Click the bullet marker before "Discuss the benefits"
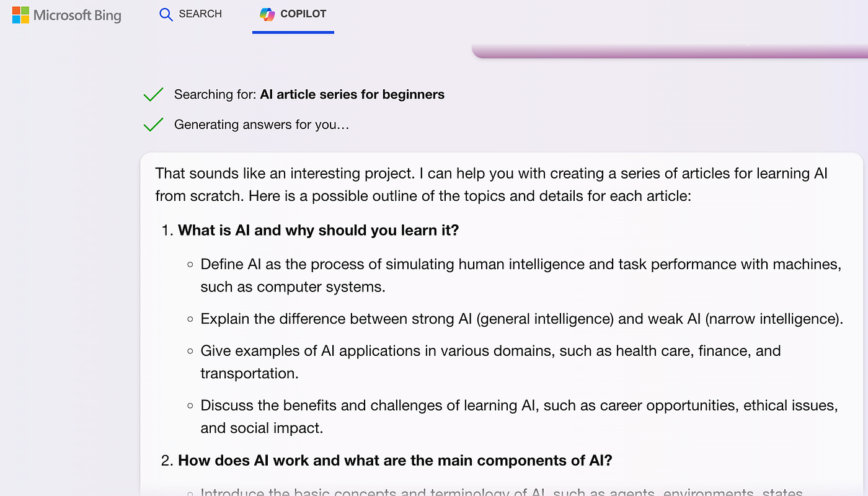Screen dimensions: 868x496 pos(190,406)
